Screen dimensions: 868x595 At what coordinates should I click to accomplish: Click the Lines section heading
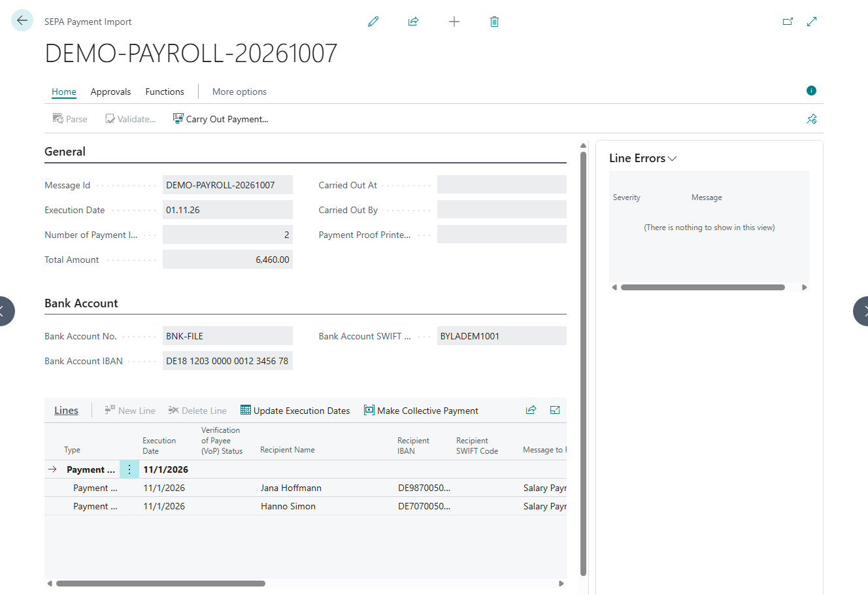click(x=66, y=411)
